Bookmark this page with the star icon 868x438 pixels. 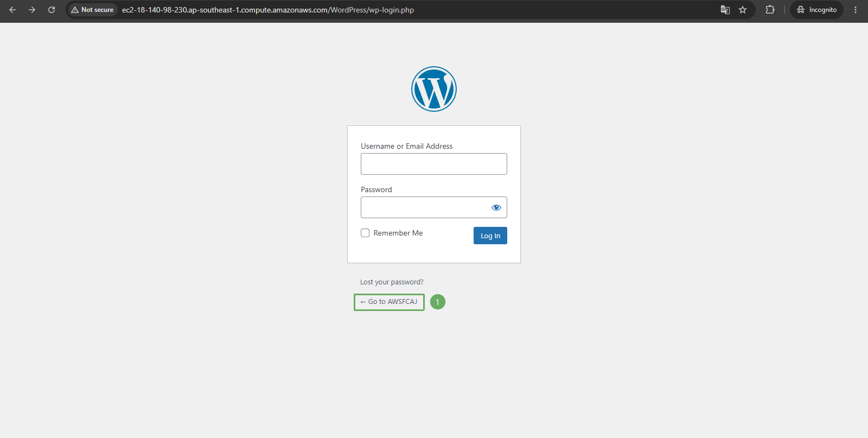coord(743,10)
